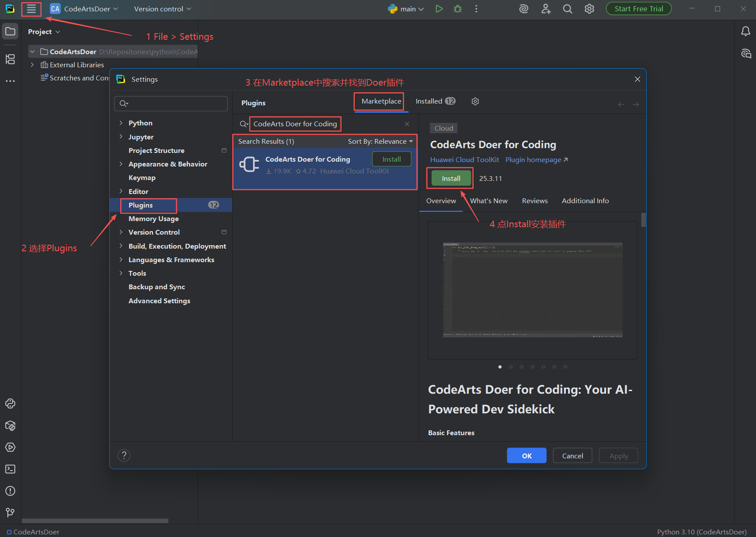
Task: Click the plugin screenshot thumbnail
Action: (533, 290)
